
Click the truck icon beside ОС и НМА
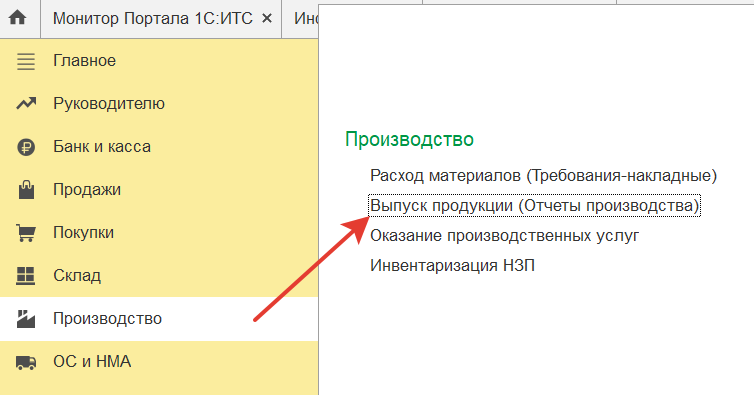26,362
